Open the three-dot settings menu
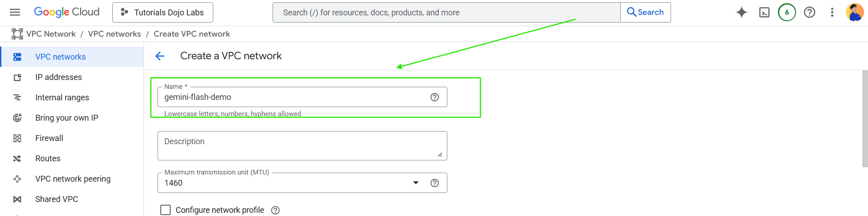Screen dimensions: 868x216 [832, 12]
